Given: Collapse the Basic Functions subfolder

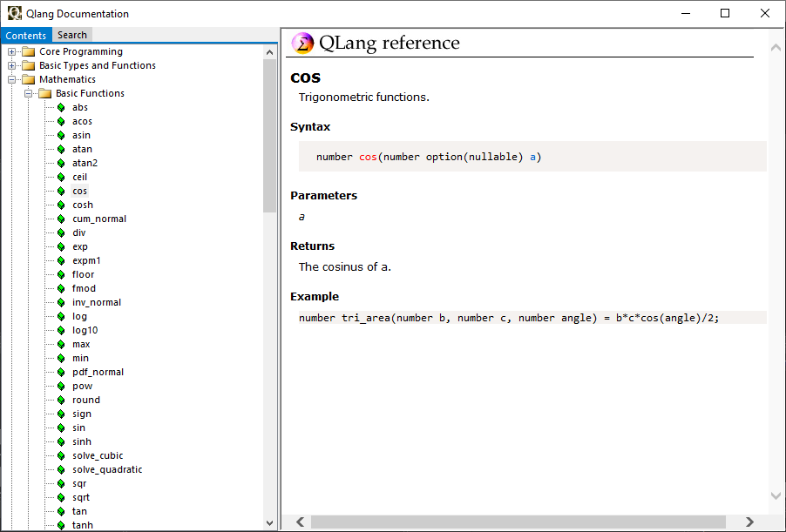Looking at the screenshot, I should (28, 93).
